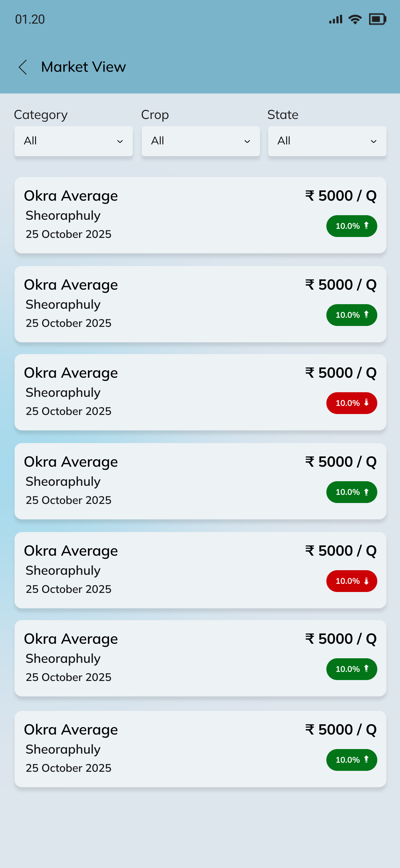Tap the fourth card's green 10.0% badge
Image resolution: width=400 pixels, height=868 pixels.
pyautogui.click(x=352, y=492)
